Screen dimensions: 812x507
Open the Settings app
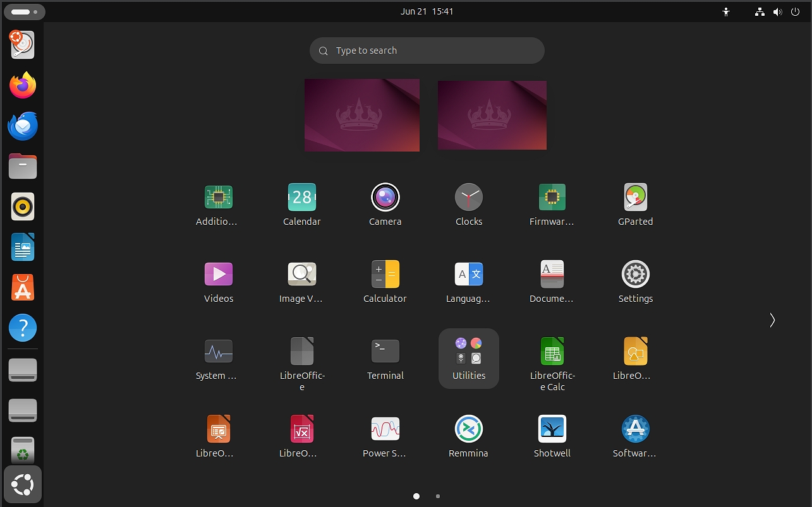click(x=635, y=275)
